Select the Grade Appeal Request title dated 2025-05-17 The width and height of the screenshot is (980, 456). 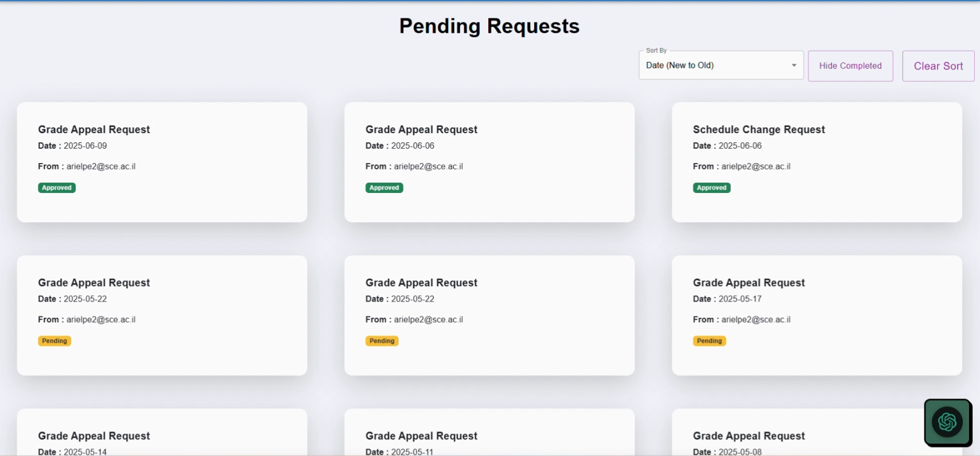pos(748,283)
